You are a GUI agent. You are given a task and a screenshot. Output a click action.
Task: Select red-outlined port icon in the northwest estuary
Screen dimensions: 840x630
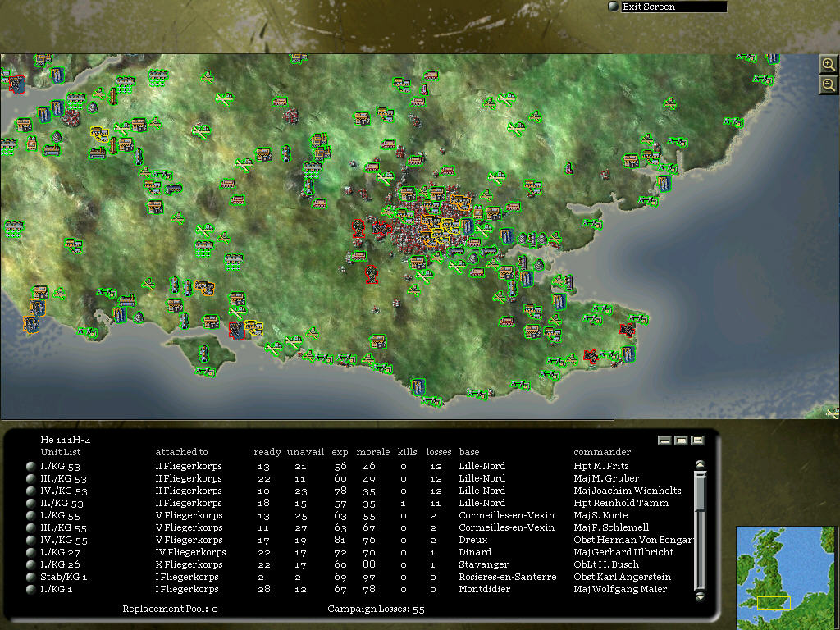[18, 84]
